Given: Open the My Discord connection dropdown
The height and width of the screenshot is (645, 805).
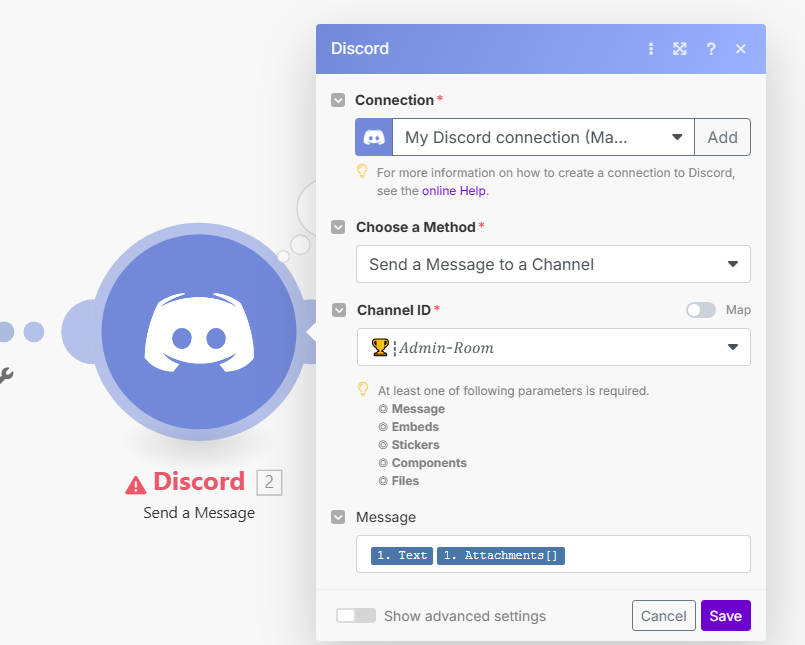Looking at the screenshot, I should (543, 137).
